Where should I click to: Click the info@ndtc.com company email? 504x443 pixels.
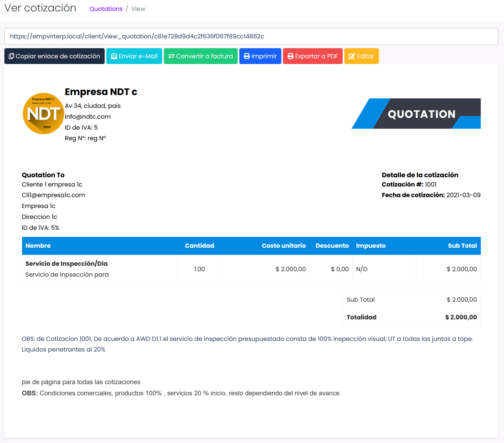click(x=88, y=117)
